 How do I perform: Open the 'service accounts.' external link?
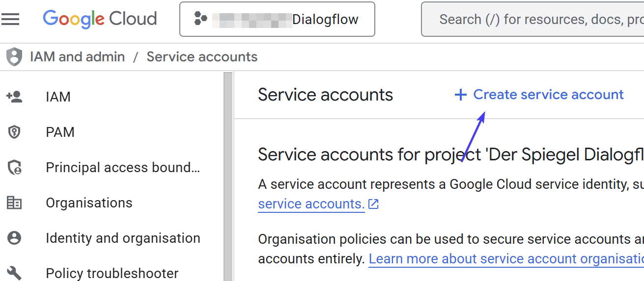pos(311,204)
